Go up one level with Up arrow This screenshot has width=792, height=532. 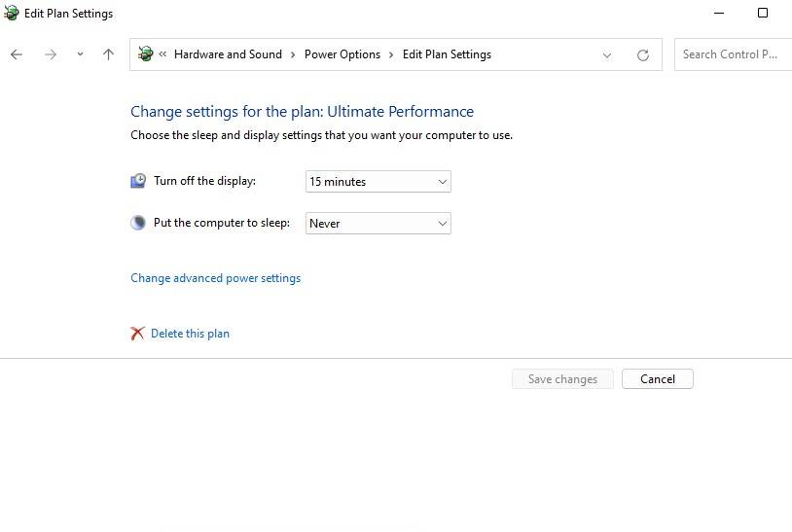(108, 54)
